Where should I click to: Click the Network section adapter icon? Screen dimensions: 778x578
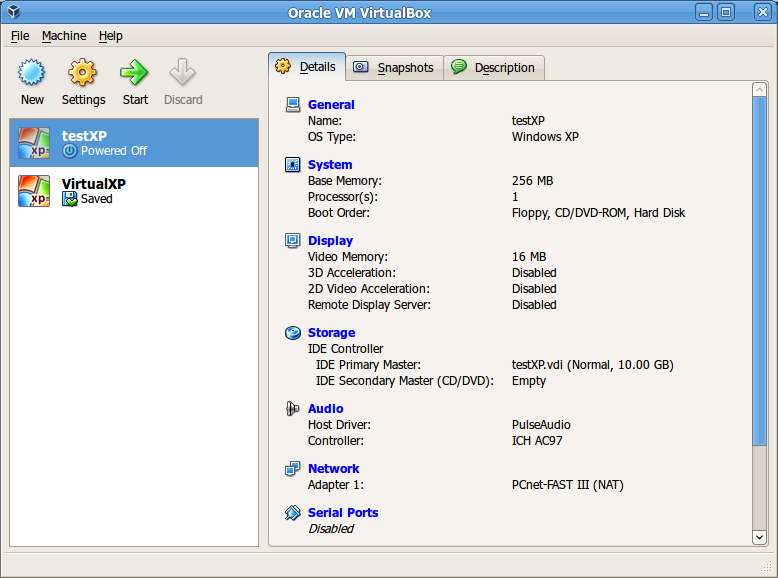(x=293, y=469)
